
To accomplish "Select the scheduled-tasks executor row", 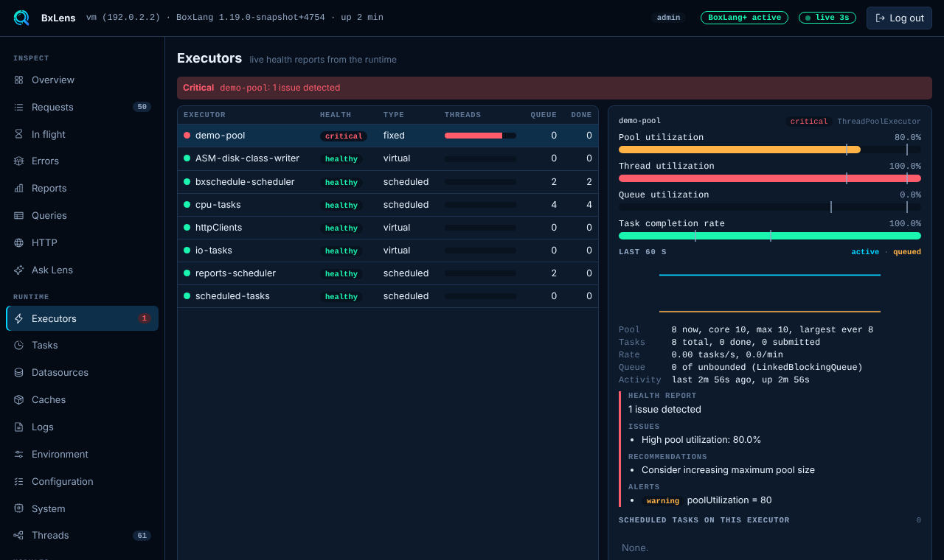I will [x=388, y=296].
